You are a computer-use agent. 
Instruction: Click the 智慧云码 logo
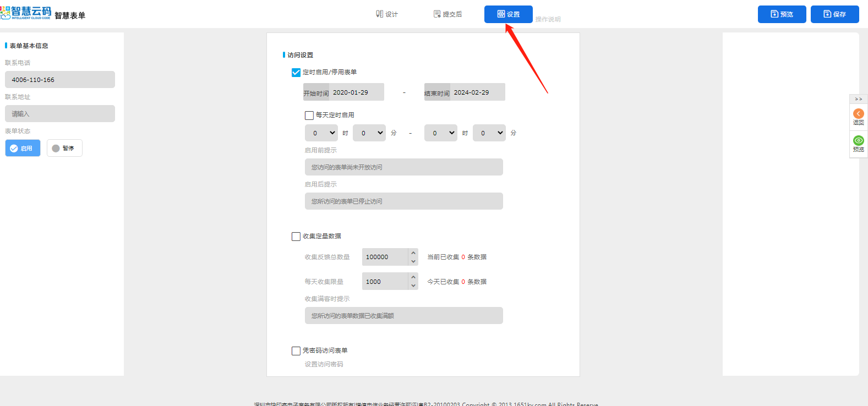[x=26, y=13]
